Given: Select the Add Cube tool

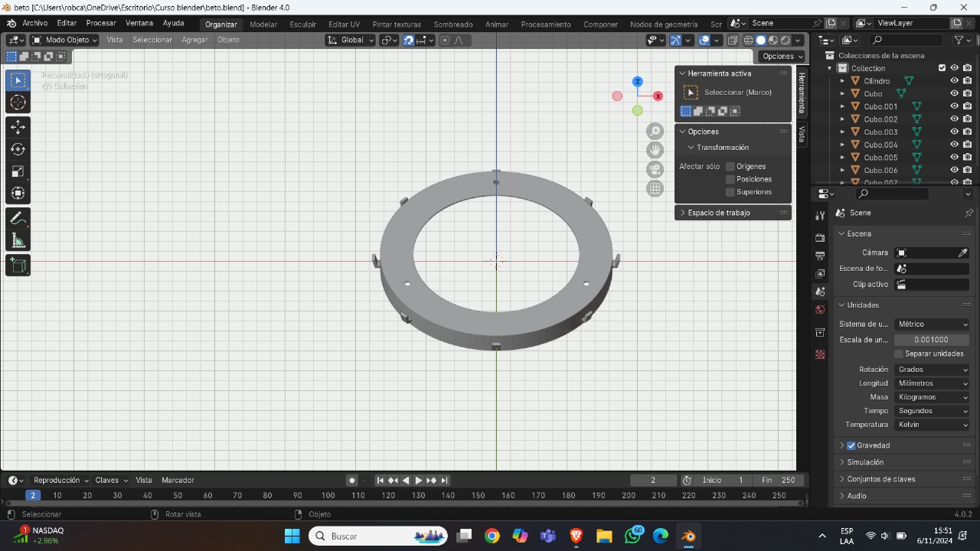Looking at the screenshot, I should (x=18, y=266).
